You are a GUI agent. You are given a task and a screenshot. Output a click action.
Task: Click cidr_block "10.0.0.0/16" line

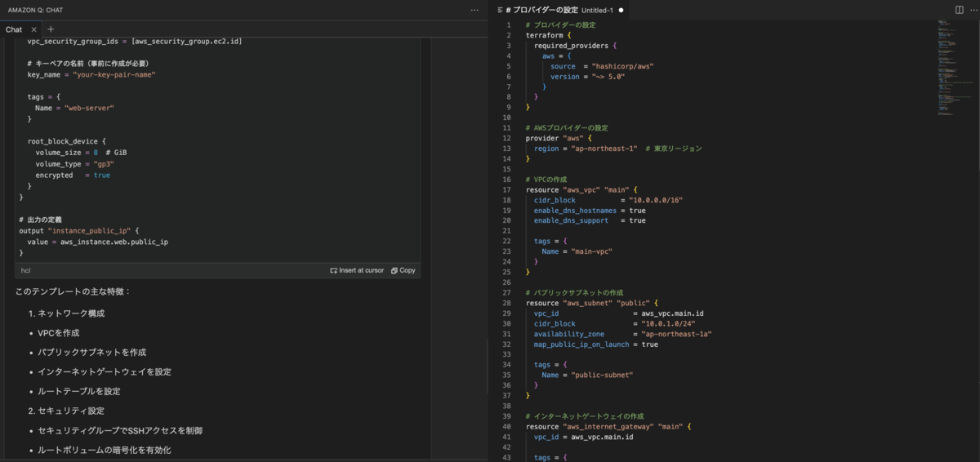pyautogui.click(x=608, y=200)
